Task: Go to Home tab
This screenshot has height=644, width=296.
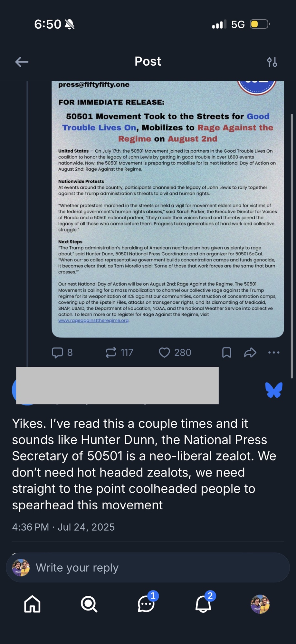Action: point(33,604)
